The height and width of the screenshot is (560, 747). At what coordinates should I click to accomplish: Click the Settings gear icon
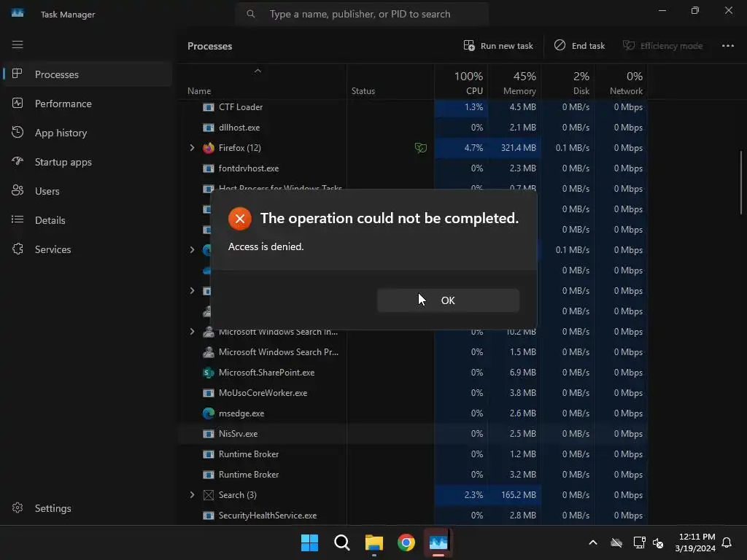18,507
